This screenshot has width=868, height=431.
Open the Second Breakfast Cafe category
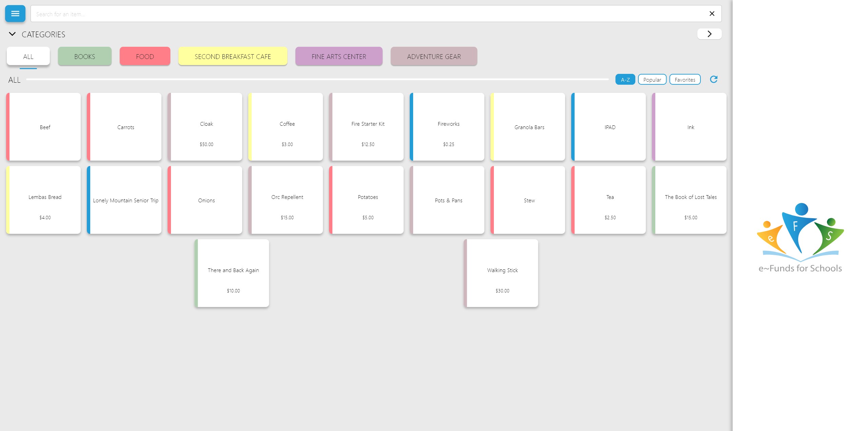click(233, 57)
